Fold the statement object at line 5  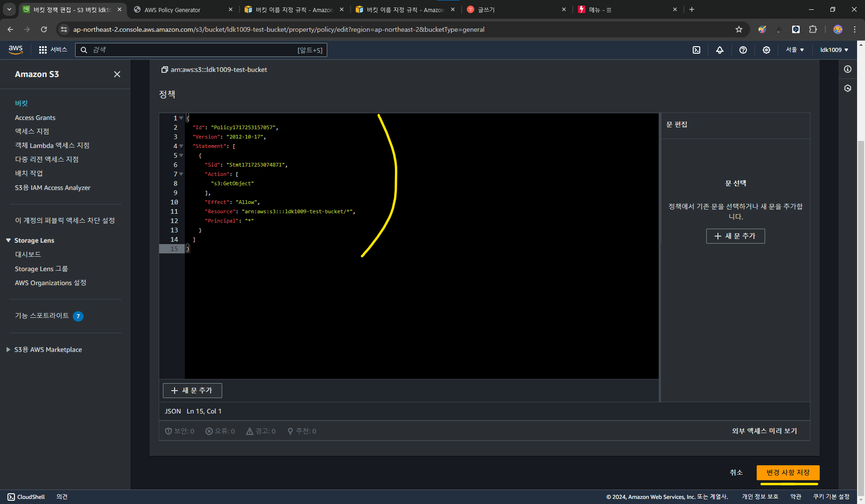tap(181, 155)
